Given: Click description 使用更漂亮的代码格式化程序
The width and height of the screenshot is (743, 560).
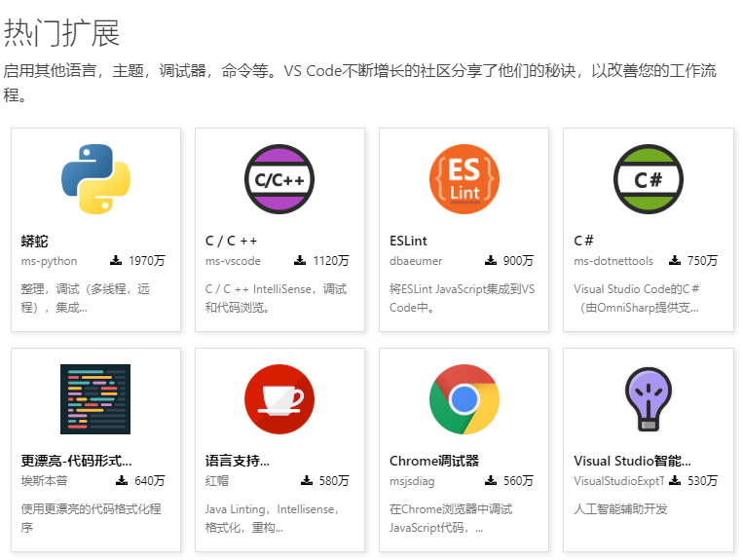Looking at the screenshot, I should click(91, 518).
